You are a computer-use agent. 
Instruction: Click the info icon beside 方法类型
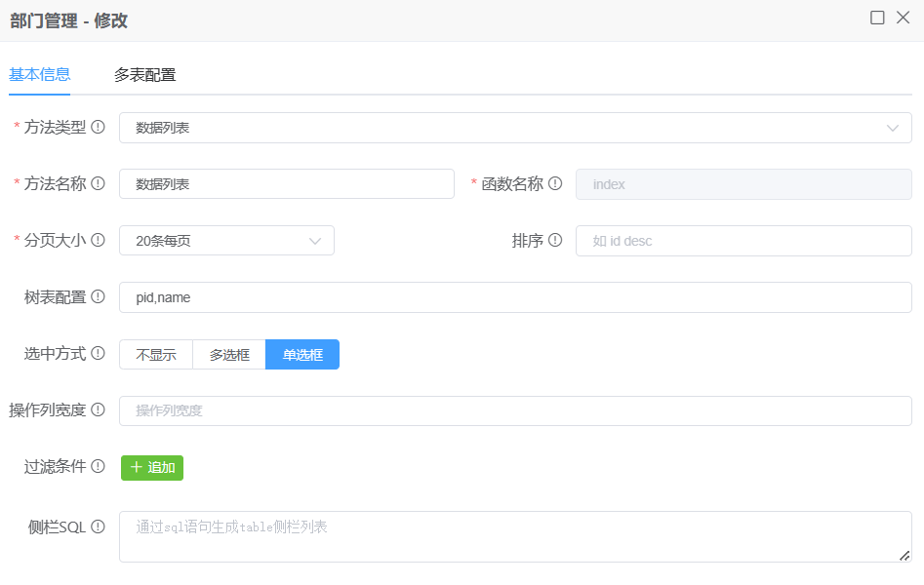click(98, 128)
